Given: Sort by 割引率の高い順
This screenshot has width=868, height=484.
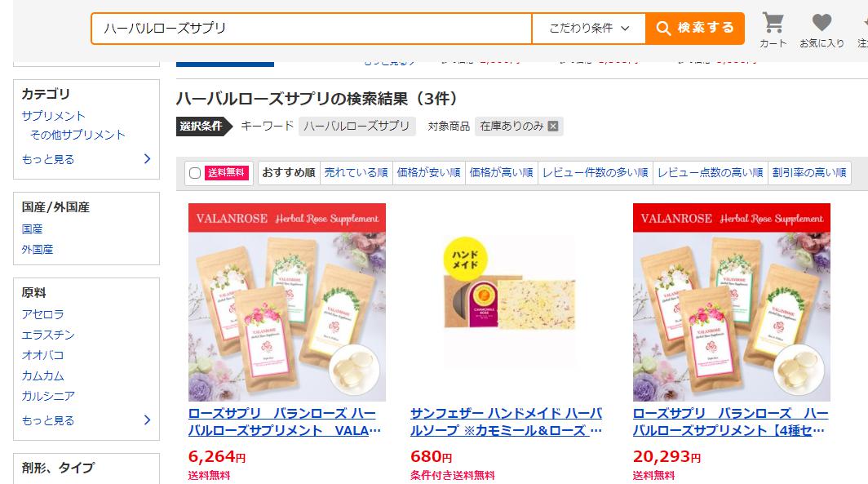Looking at the screenshot, I should click(x=809, y=173).
